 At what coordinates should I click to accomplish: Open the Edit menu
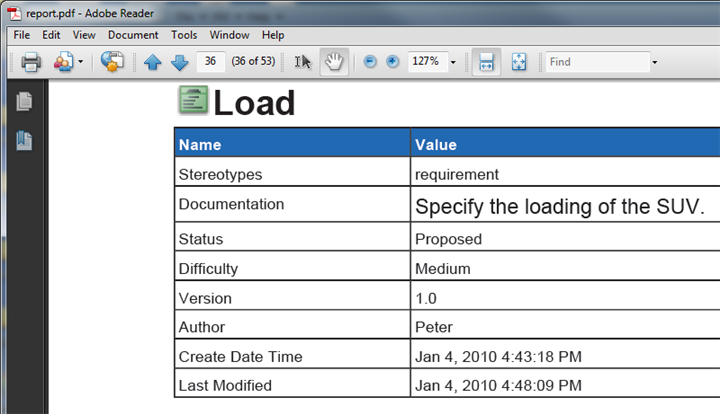click(x=51, y=35)
